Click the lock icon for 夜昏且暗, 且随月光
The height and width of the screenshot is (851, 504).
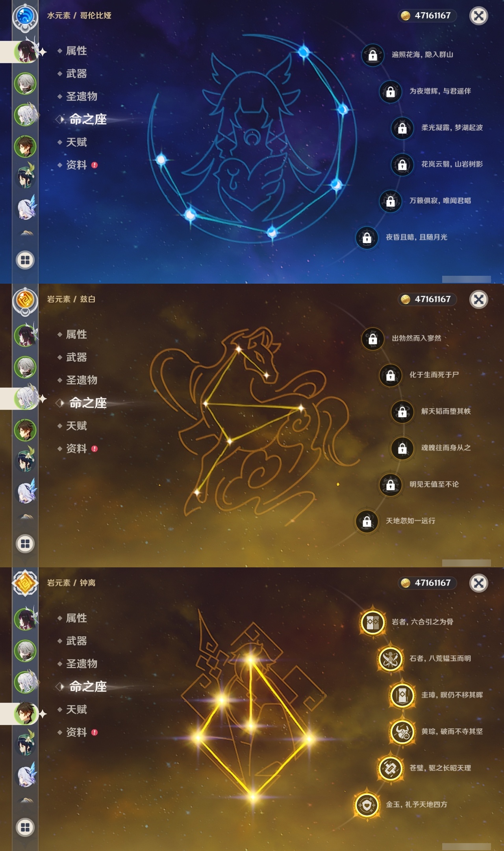point(367,238)
